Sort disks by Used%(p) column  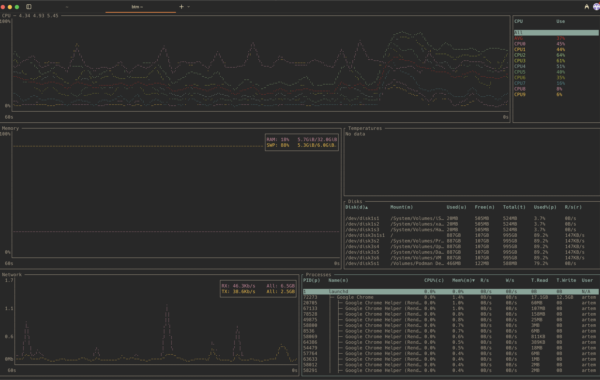(545, 207)
